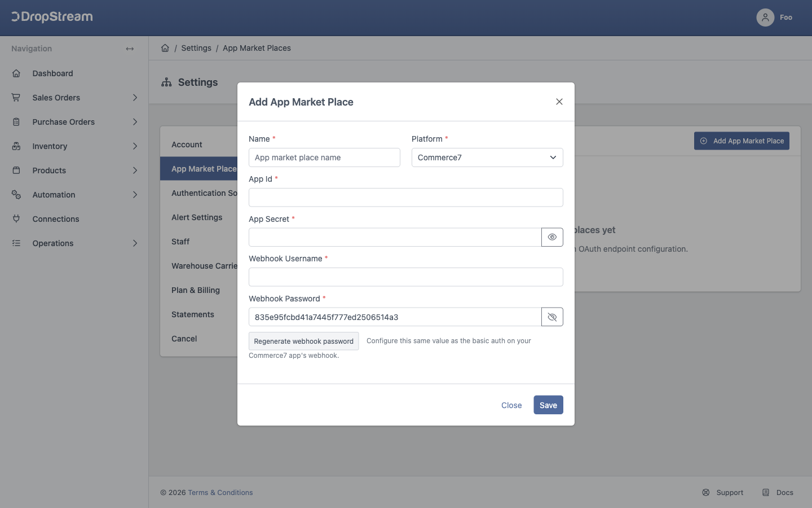This screenshot has height=508, width=812.
Task: Focus the Name input field
Action: 324,157
